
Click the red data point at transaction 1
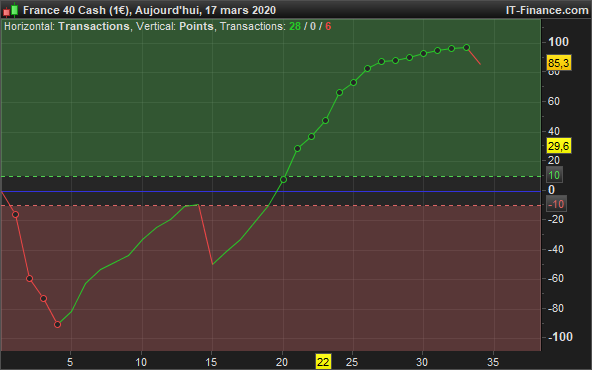(x=15, y=214)
